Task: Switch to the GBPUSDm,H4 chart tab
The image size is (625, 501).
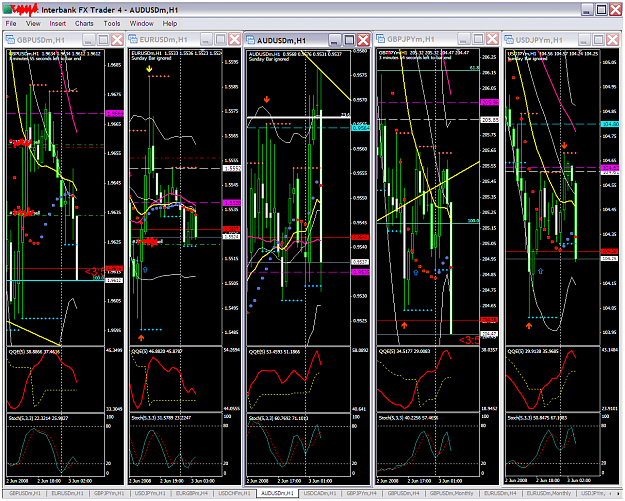Action: [403, 493]
